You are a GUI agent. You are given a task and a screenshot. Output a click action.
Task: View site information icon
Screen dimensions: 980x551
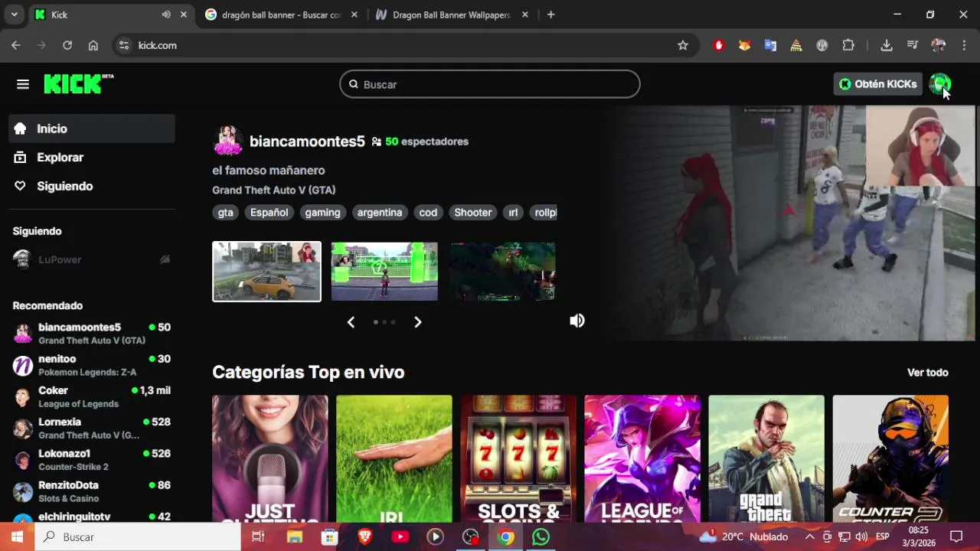pos(124,45)
